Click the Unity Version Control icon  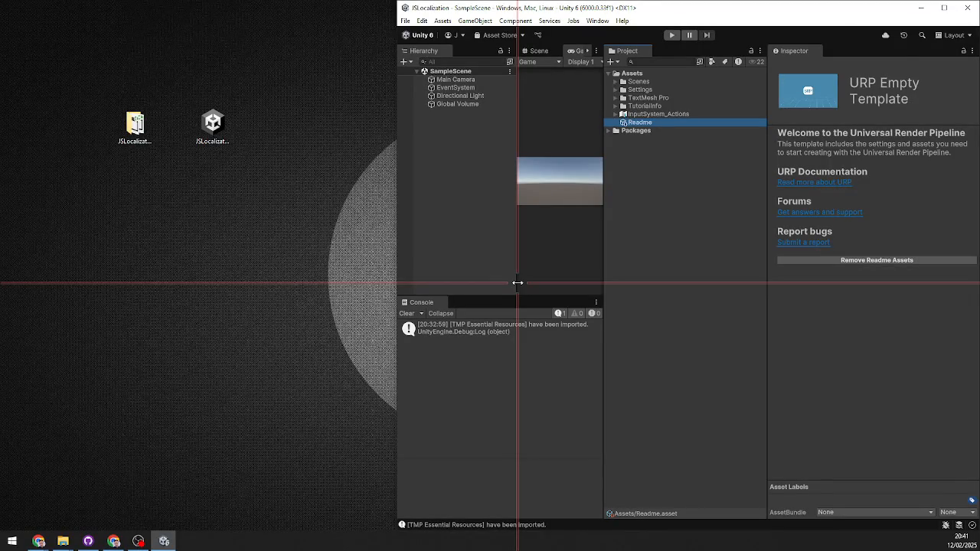[538, 35]
